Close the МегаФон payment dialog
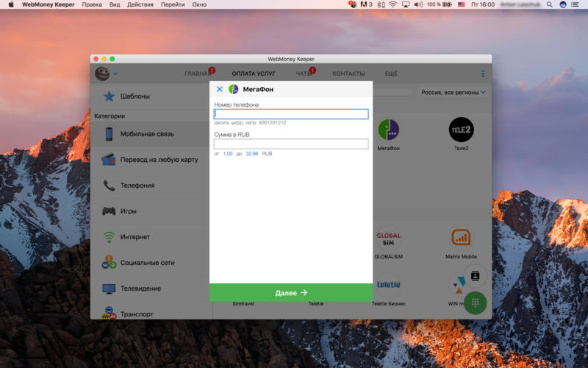Screen dimensions: 588x368 tap(219, 89)
